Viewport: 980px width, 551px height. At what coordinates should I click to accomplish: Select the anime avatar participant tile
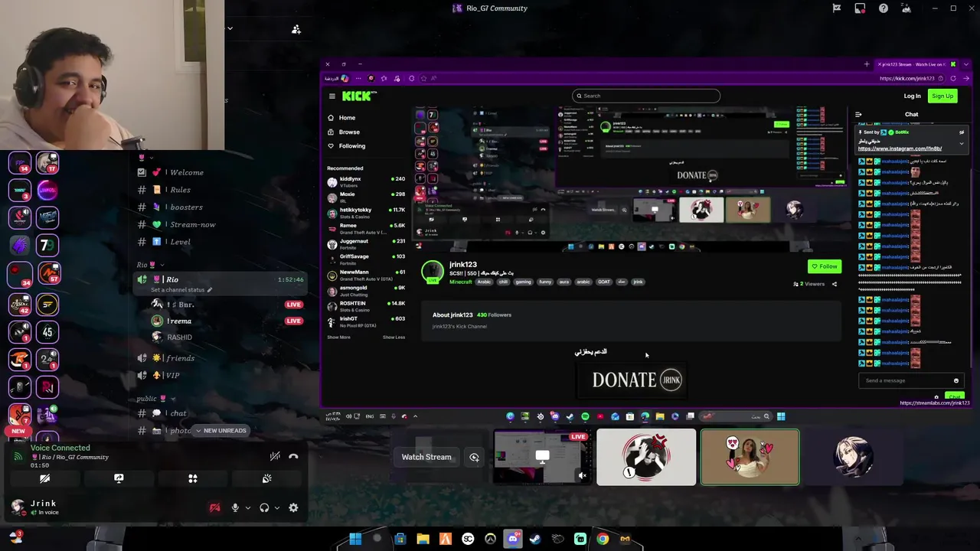pos(853,458)
